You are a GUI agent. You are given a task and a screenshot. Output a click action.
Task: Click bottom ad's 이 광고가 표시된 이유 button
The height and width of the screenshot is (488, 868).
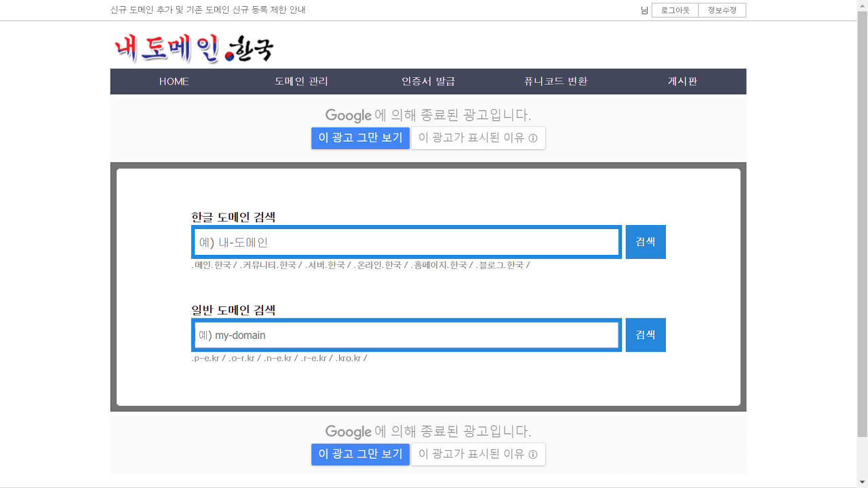[478, 454]
